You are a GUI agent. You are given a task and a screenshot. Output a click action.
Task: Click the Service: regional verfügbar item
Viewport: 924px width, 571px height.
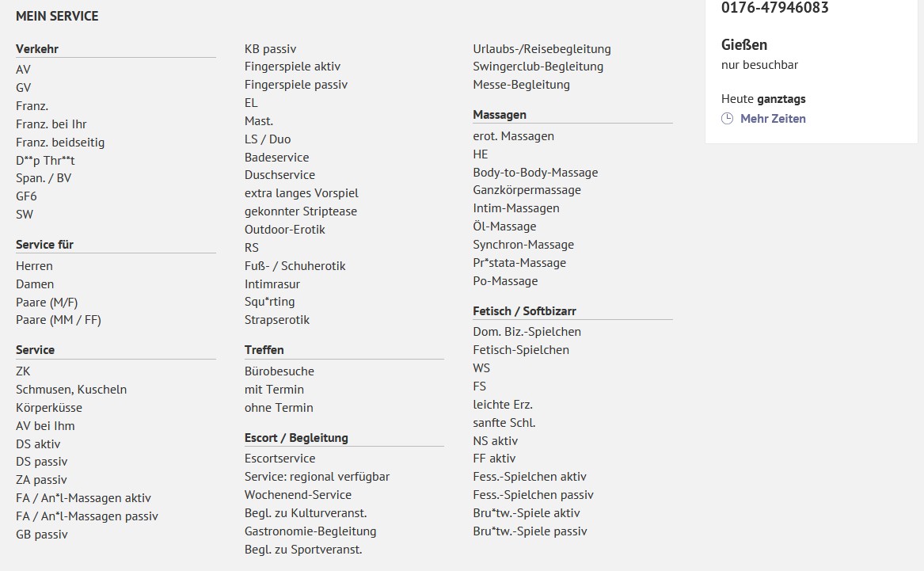coord(317,477)
